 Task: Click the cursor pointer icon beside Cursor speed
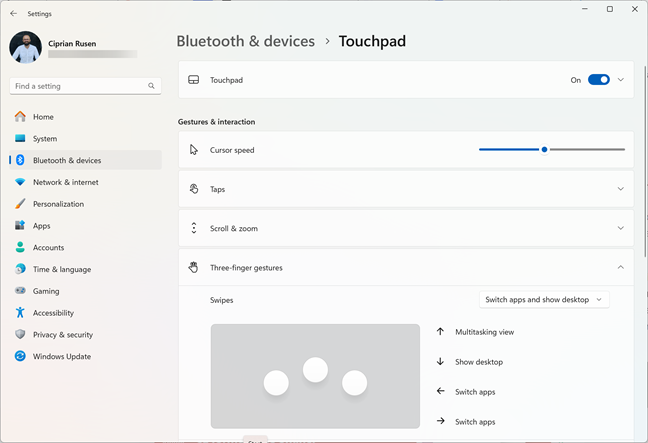(193, 150)
